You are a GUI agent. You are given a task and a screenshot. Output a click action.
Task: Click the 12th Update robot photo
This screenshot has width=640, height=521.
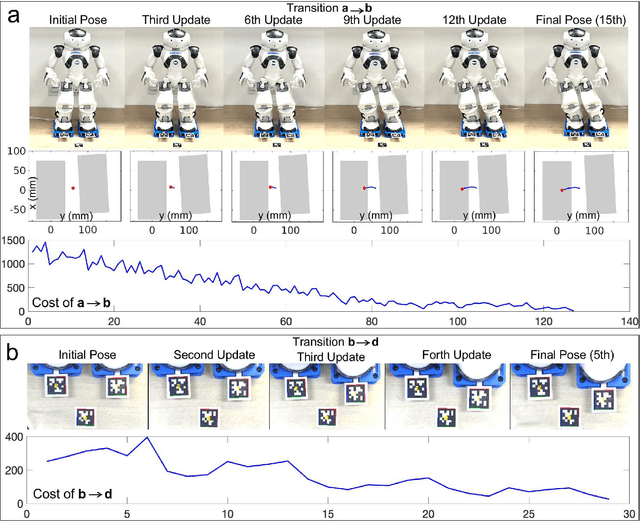click(x=474, y=87)
